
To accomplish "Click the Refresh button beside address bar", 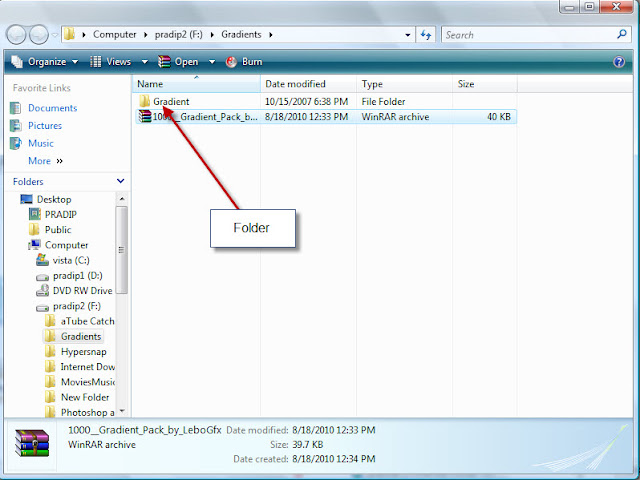I will click(x=426, y=35).
